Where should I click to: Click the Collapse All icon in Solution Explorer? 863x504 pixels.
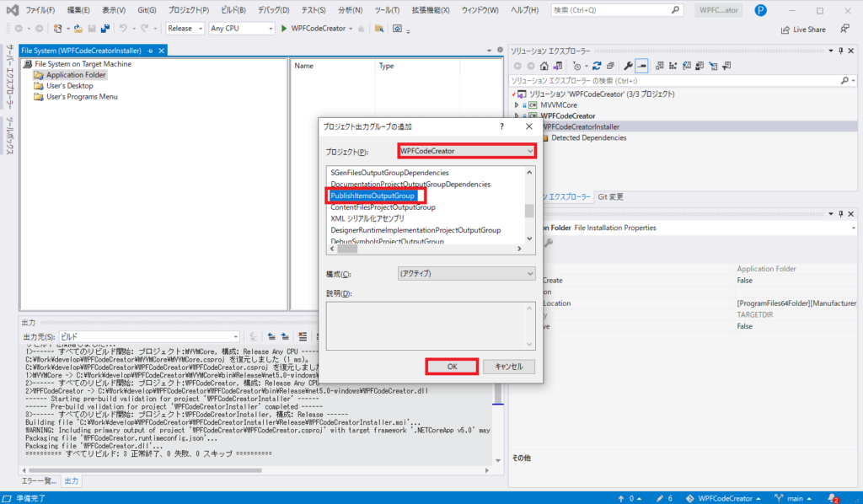[610, 66]
